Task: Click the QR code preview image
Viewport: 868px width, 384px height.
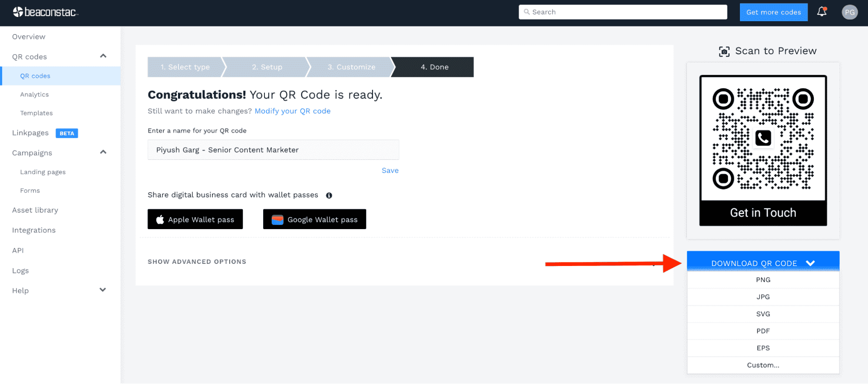Action: (x=763, y=150)
